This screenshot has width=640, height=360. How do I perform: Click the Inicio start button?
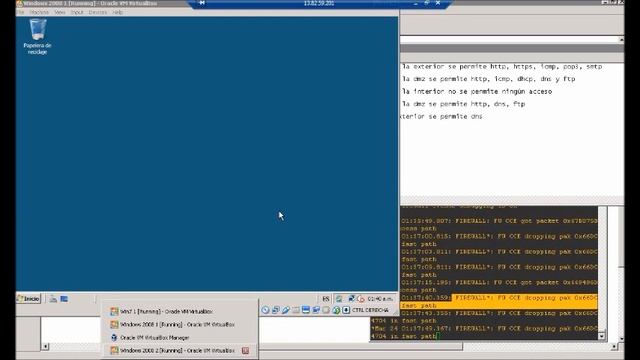pos(29,299)
